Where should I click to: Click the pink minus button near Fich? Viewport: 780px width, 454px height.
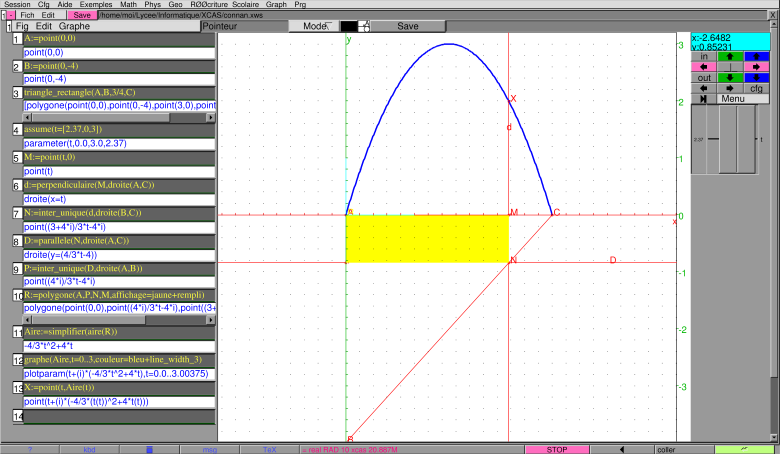(x=10, y=15)
